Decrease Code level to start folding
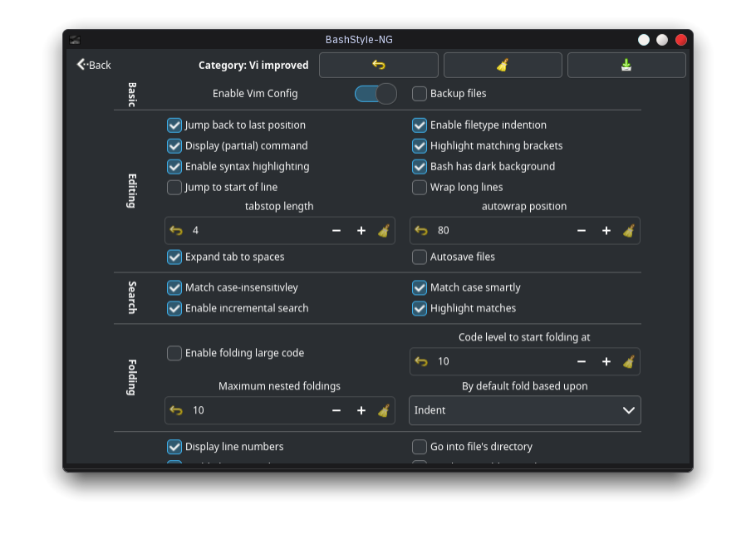Screen dimensions: 756x544 (582, 361)
